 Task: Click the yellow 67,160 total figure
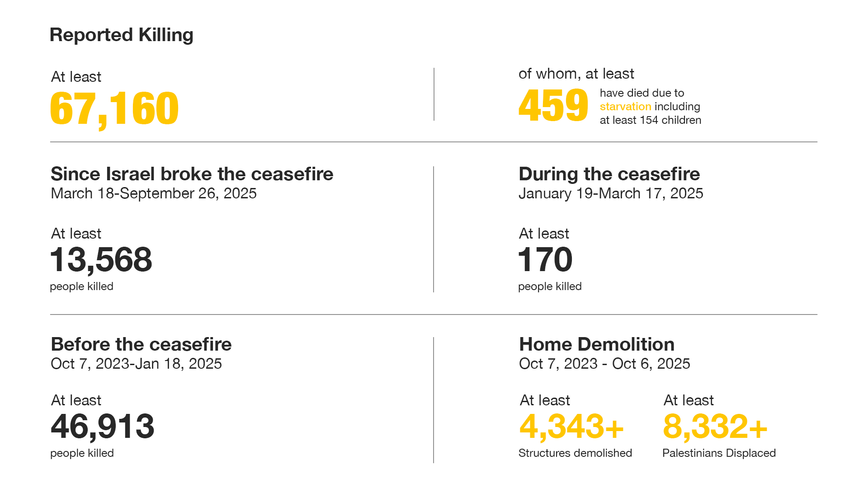coord(114,108)
